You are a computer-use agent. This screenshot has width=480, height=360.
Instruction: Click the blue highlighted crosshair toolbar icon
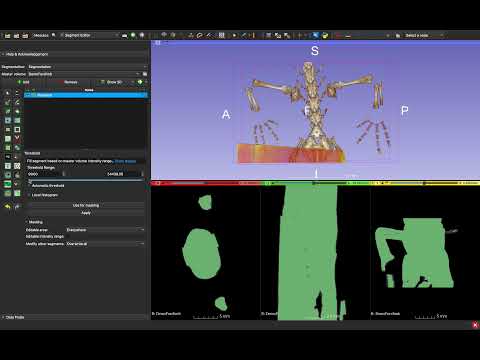(315, 35)
